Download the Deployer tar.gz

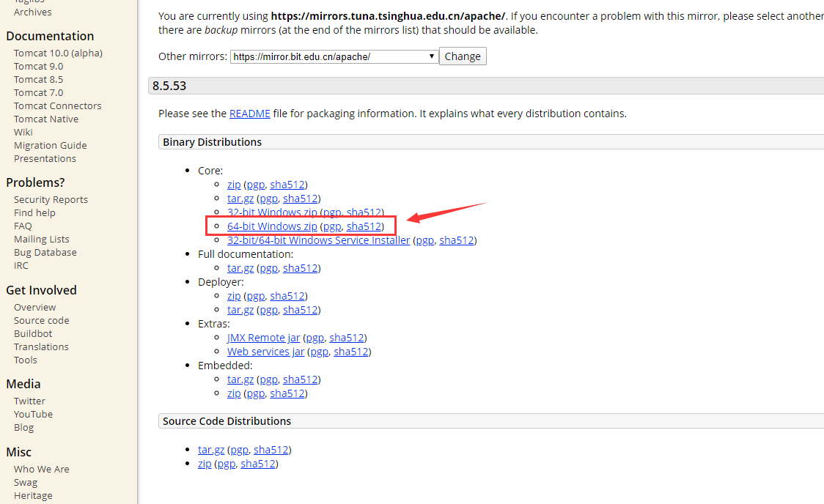240,310
